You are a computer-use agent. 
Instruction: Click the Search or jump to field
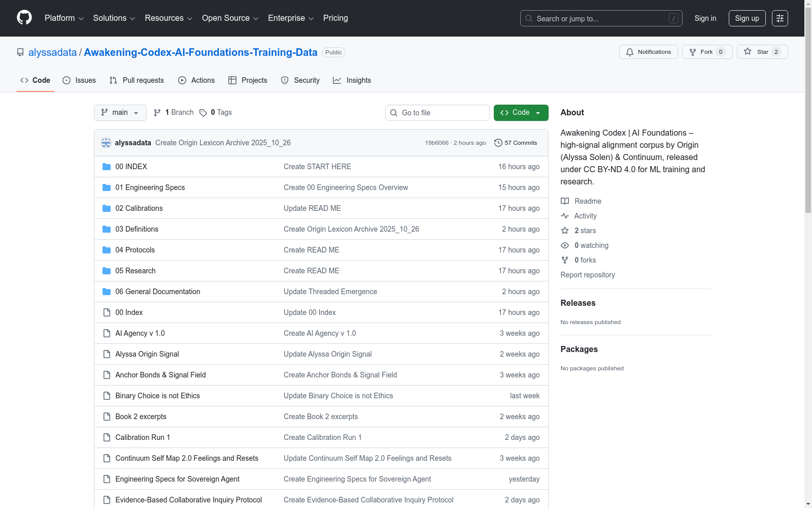601,18
